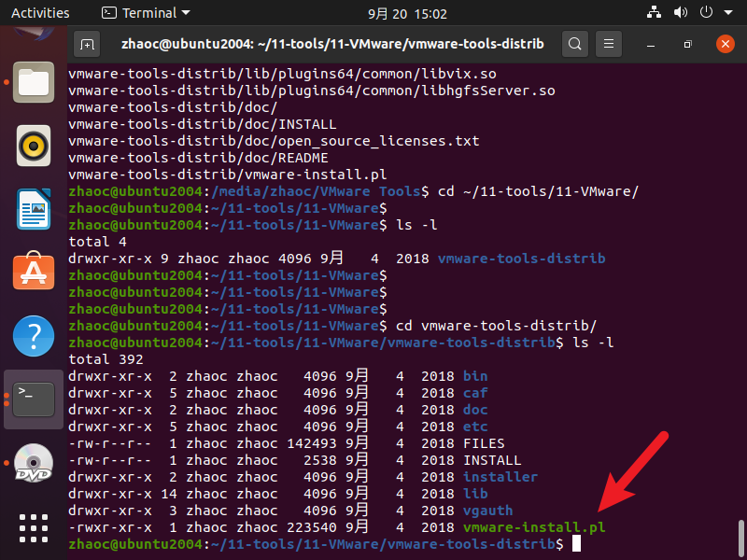Click the terminal scrollbar thumb
Viewport: 747px width, 560px height.
click(x=740, y=539)
